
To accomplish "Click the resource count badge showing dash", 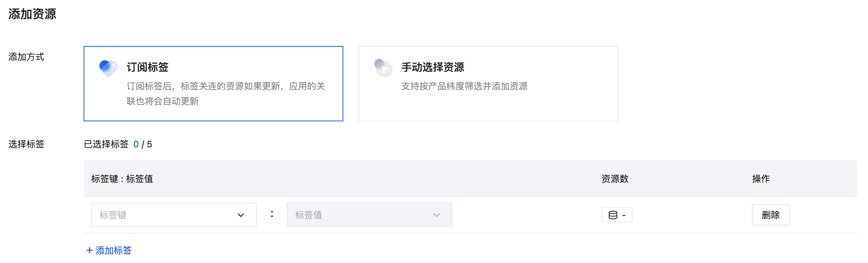I will point(617,215).
